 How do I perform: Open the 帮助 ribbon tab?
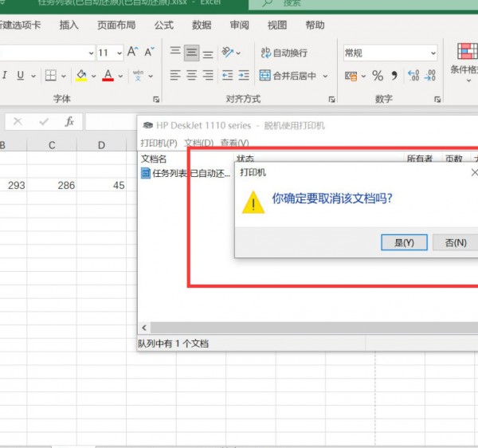click(315, 25)
